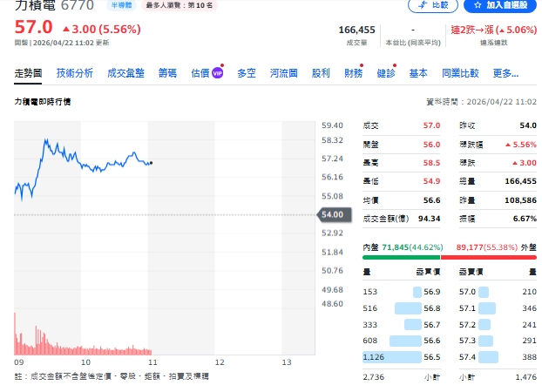The image size is (542, 392).
Task: Click the 力積電即時行情 heading
Action: tap(43, 102)
